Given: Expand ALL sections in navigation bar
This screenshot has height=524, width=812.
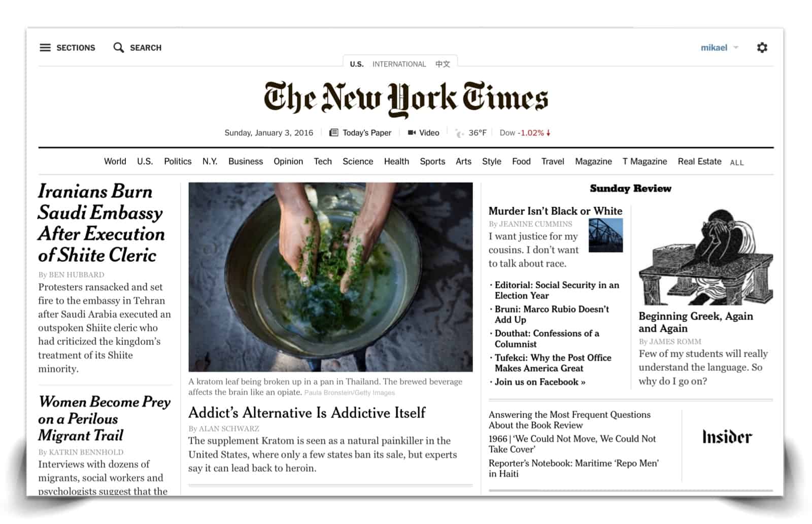Looking at the screenshot, I should 737,163.
